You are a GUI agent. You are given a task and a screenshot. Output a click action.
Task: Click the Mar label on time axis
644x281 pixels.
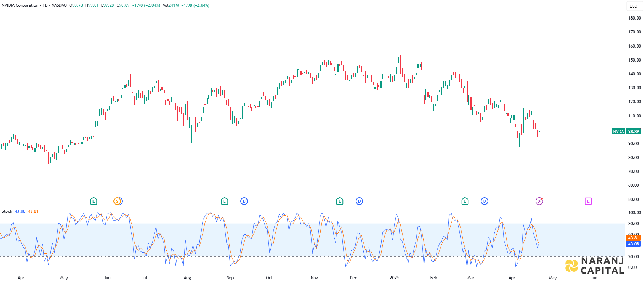[x=470, y=278]
